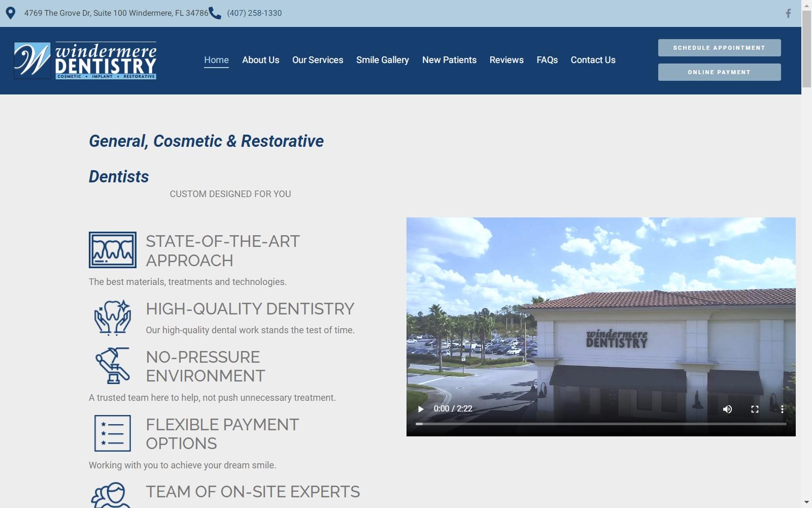Click the payment options checklist icon
This screenshot has height=508, width=812.
click(x=113, y=433)
